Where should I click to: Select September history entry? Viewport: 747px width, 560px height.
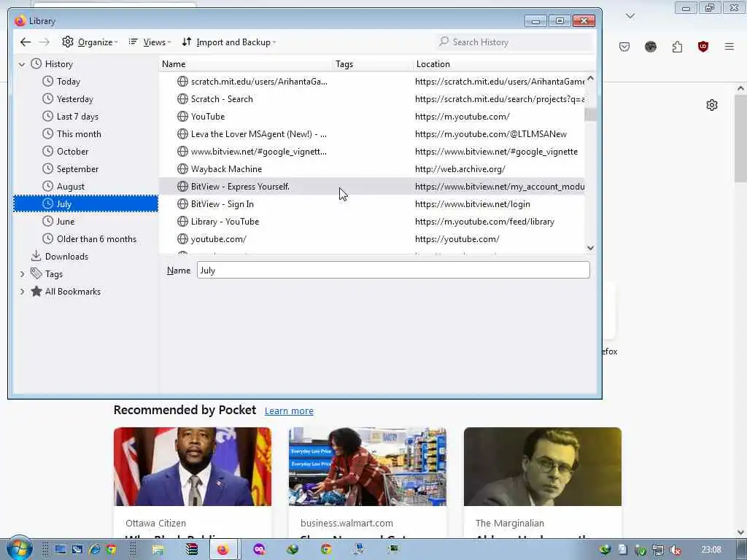coord(77,169)
